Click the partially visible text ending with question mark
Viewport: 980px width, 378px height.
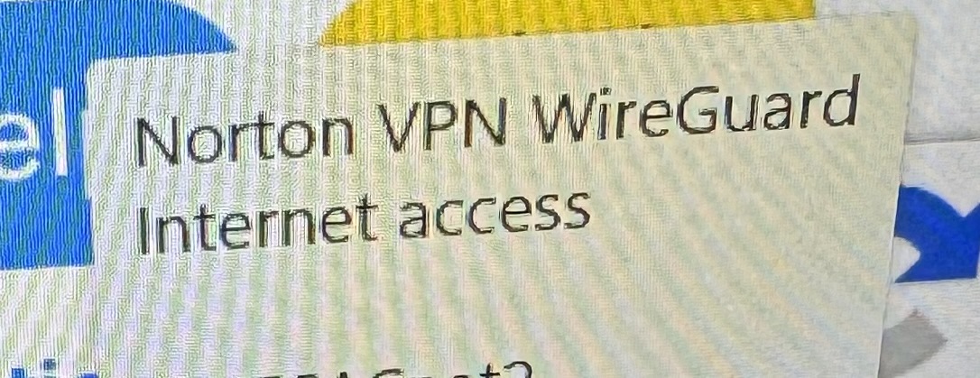(400, 371)
